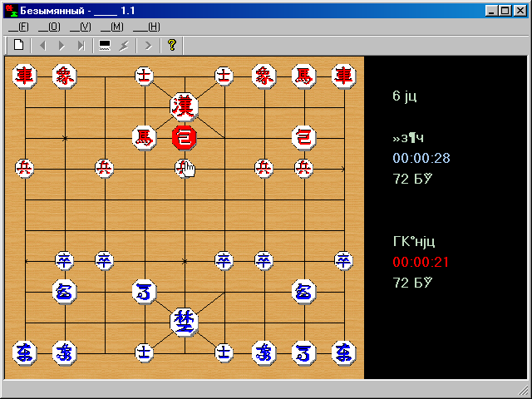Select blue soldier above the left blue cannon

pos(65,261)
